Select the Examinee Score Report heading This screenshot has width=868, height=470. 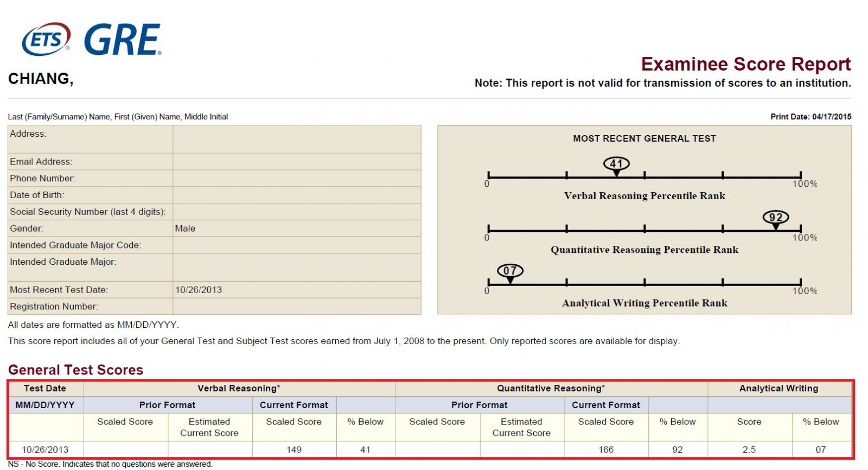[746, 64]
